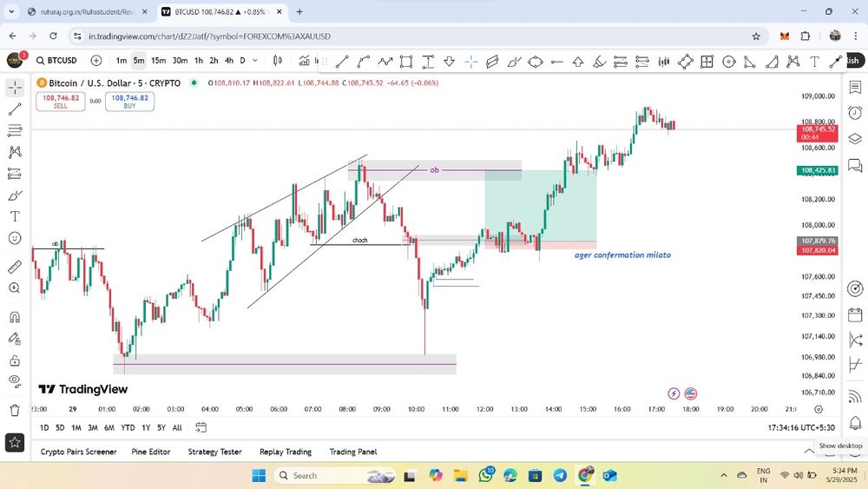Switch to 30m interval
868x489 pixels.
[180, 60]
